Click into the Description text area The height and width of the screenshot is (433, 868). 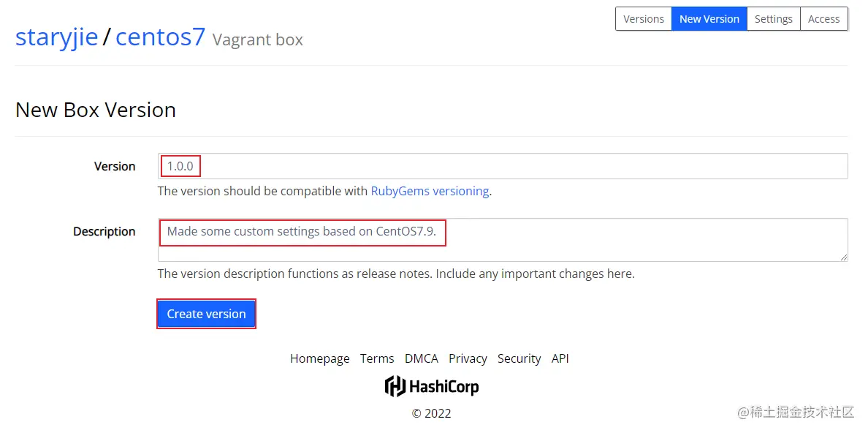503,239
